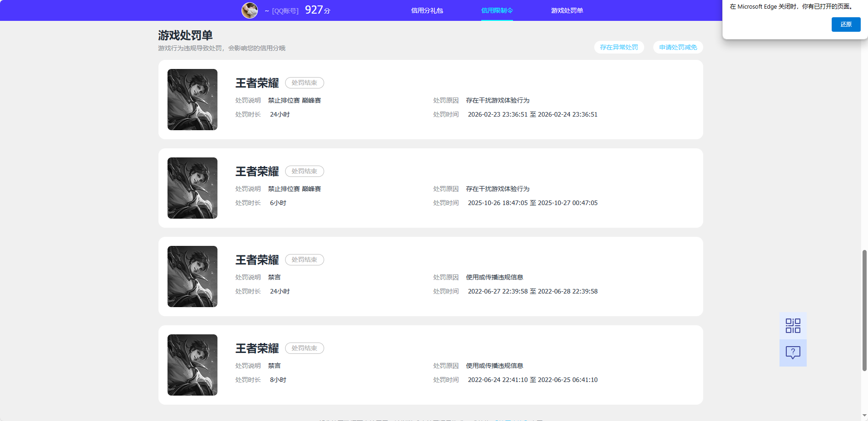The image size is (868, 421).
Task: Click the [QQ账号] label in header
Action: (x=285, y=11)
